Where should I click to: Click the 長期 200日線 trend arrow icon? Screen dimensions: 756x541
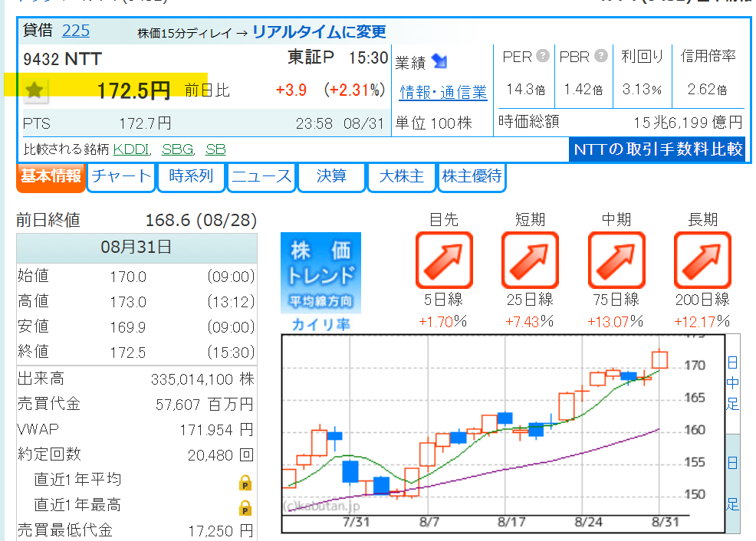(702, 260)
